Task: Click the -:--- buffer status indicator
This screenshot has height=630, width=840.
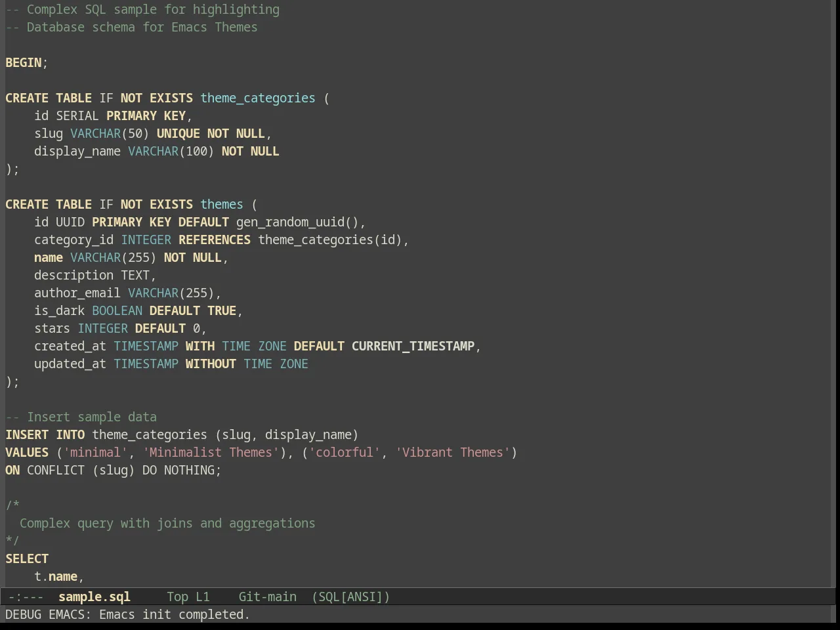Action: point(26,597)
